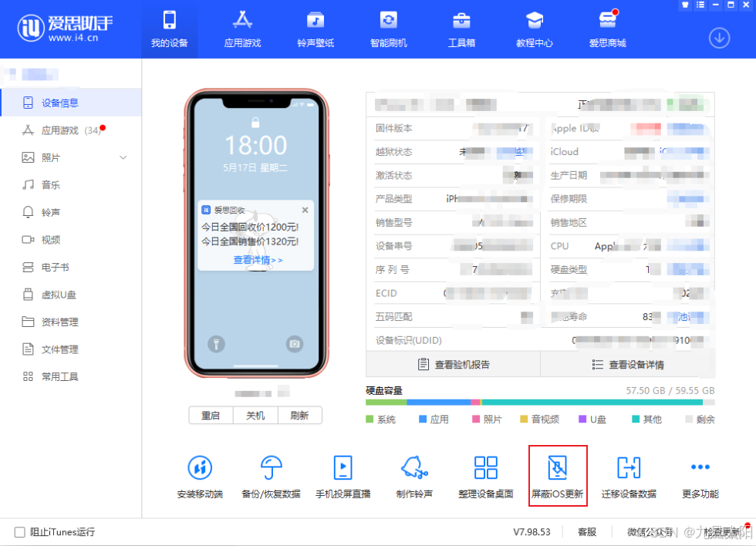Image resolution: width=756 pixels, height=546 pixels.
Task: Click 其他 teal legend swatch
Action: click(x=636, y=420)
